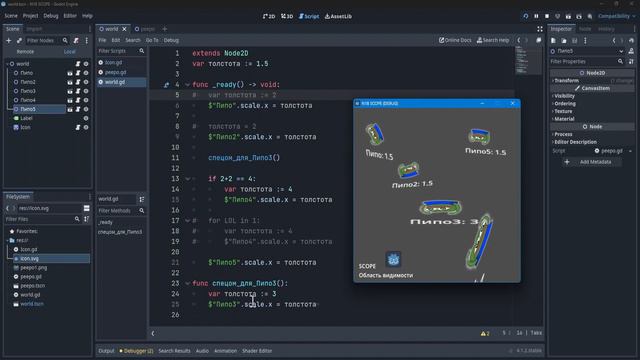Open script icon on Пипо row
Viewport: 640px width, 360px height.
click(78, 73)
